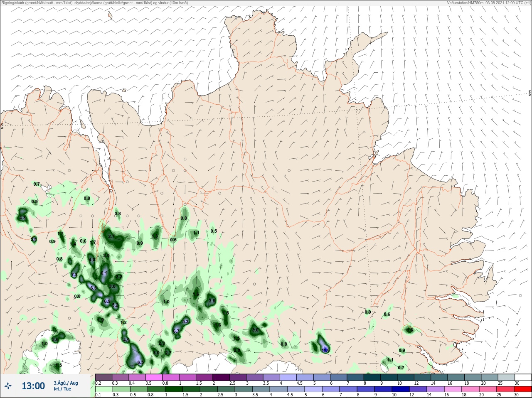Select the palest green first swatch of the lower legend row
The image size is (532, 398).
coord(103,389)
